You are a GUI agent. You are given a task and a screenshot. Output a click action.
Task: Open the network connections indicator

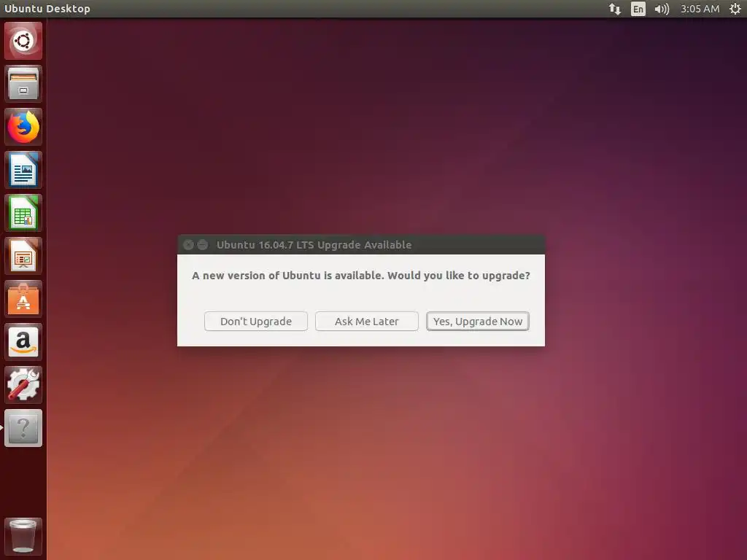click(x=614, y=9)
